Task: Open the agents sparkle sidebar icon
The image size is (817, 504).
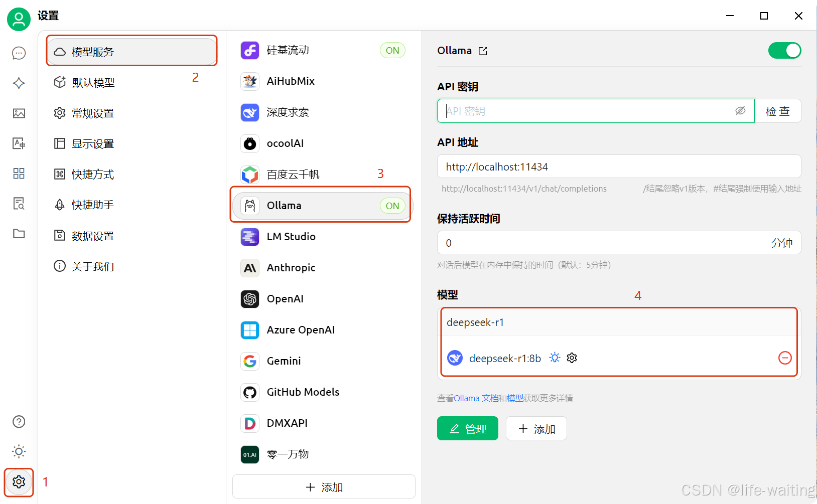Action: (19, 83)
